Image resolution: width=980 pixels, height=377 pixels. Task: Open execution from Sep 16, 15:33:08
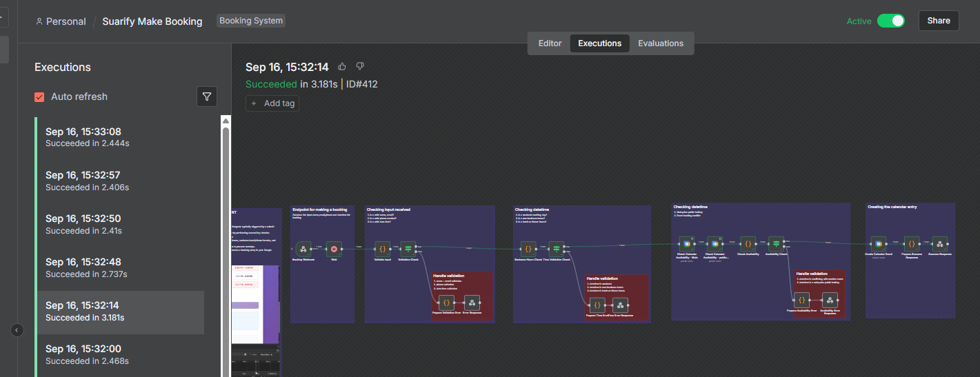click(x=120, y=138)
